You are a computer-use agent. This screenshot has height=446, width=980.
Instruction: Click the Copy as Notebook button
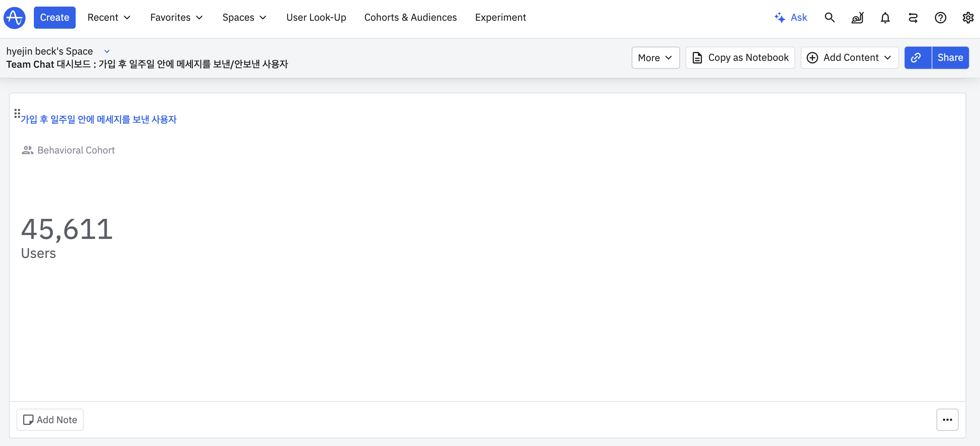[x=740, y=57]
